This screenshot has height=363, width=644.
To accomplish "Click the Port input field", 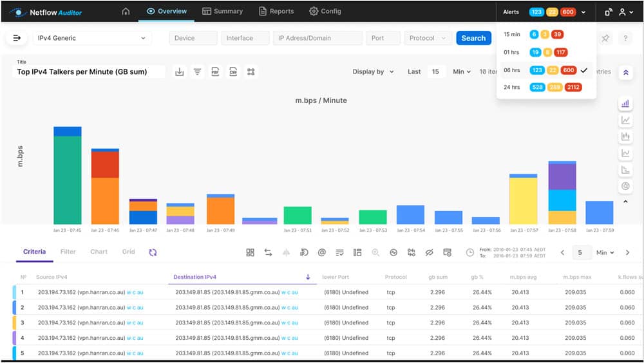I will pos(383,38).
